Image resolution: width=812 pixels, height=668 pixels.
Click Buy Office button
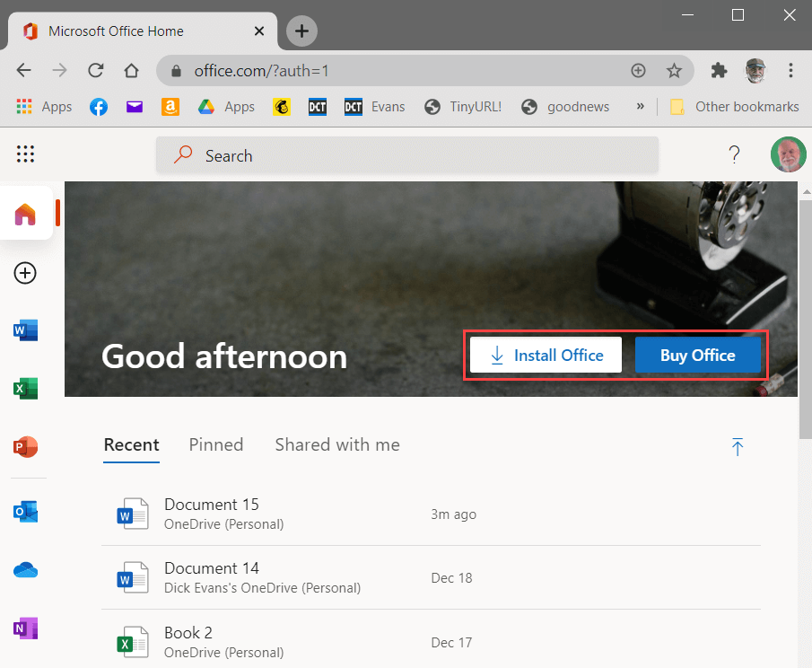697,355
